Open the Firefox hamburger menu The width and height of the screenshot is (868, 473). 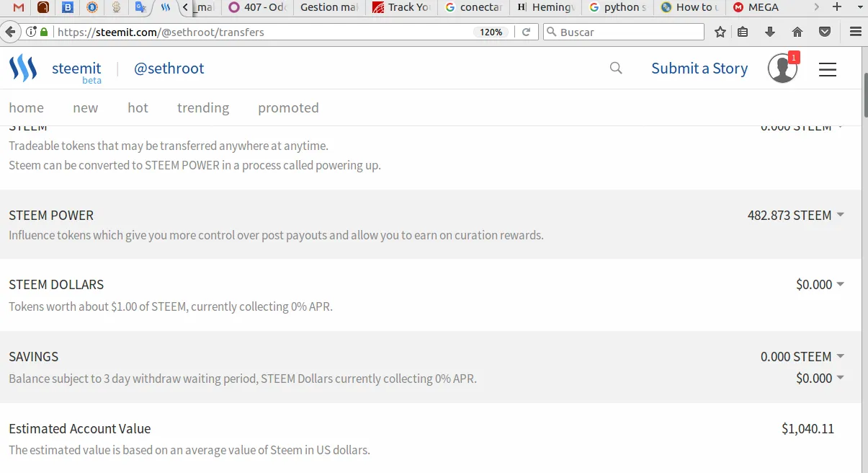(856, 32)
